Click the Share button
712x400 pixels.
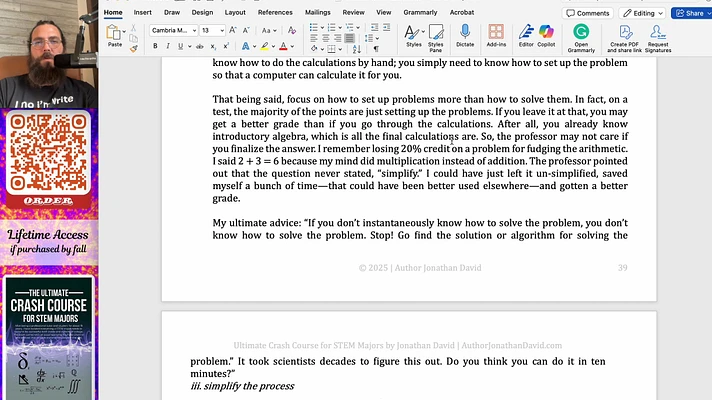692,13
